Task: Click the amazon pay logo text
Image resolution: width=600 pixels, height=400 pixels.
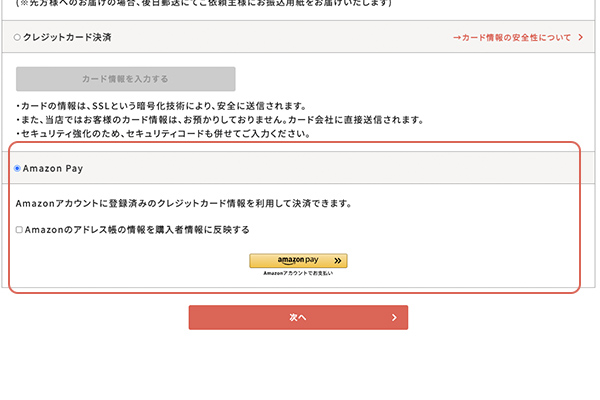Action: (290, 260)
